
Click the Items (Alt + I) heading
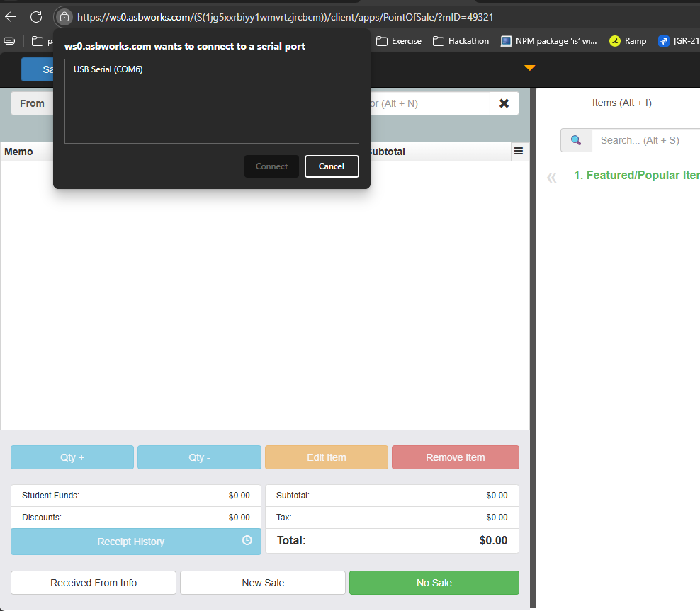622,103
